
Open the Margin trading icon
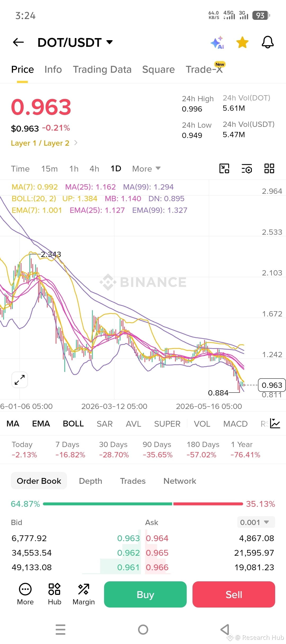tap(84, 594)
